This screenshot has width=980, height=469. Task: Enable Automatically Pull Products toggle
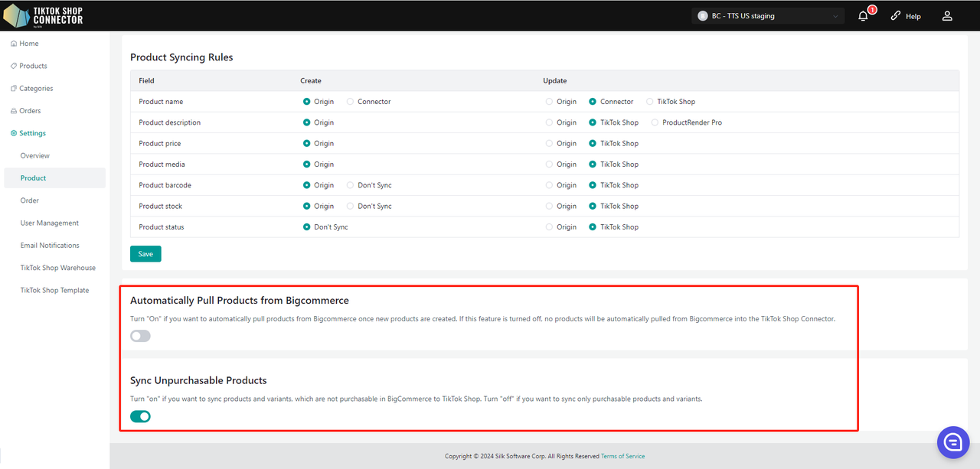coord(140,336)
